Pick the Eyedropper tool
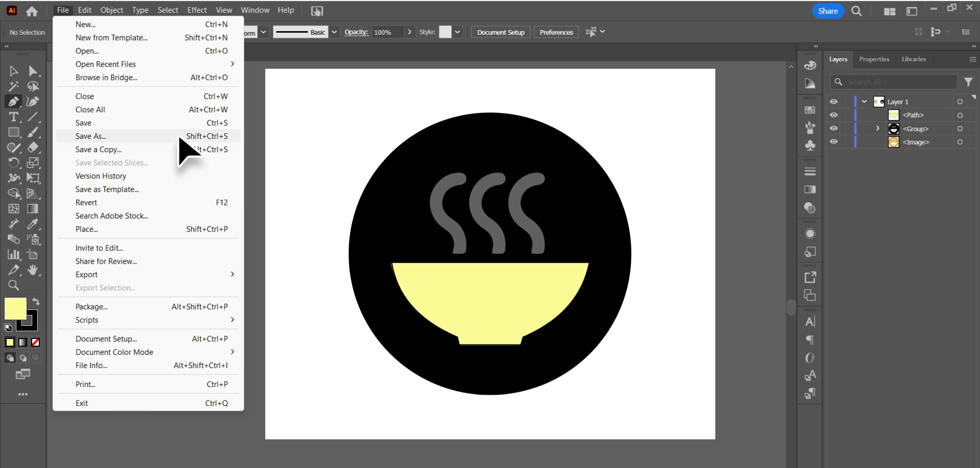Screen dimensions: 980x468 pos(33,224)
